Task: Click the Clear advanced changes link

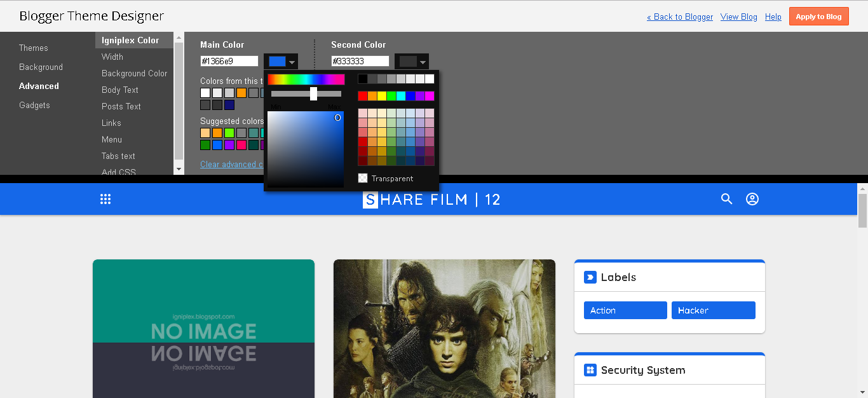Action: click(x=231, y=164)
